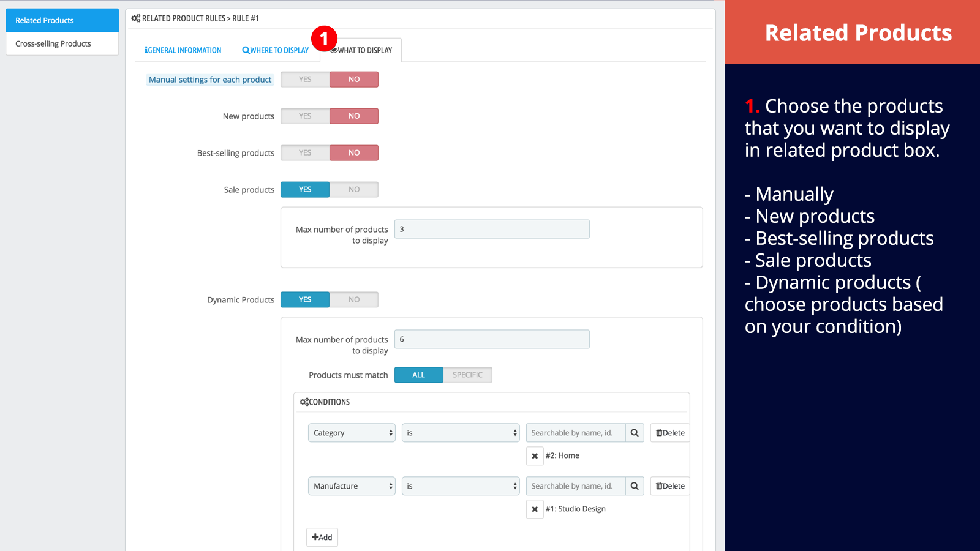Focus Max number field for Sale products
Screen dimensions: 980x551
(x=492, y=229)
